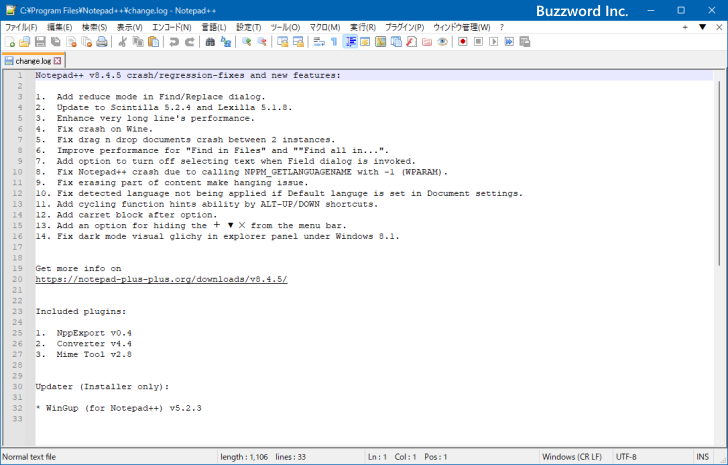The width and height of the screenshot is (728, 465).
Task: Click the length : 1,106 status text
Action: point(244,457)
